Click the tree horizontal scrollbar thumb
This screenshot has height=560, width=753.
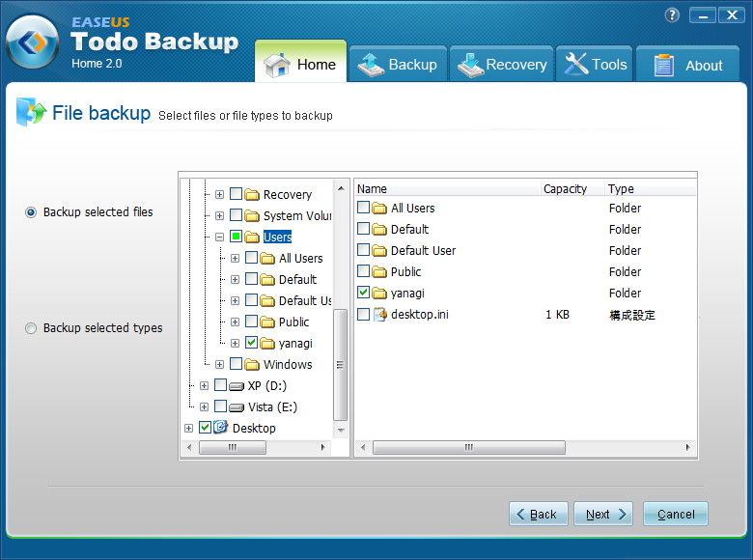[x=233, y=448]
